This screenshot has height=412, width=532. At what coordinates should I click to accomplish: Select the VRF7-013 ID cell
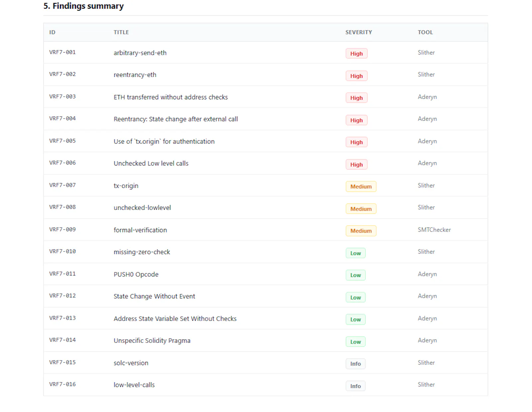[63, 318]
